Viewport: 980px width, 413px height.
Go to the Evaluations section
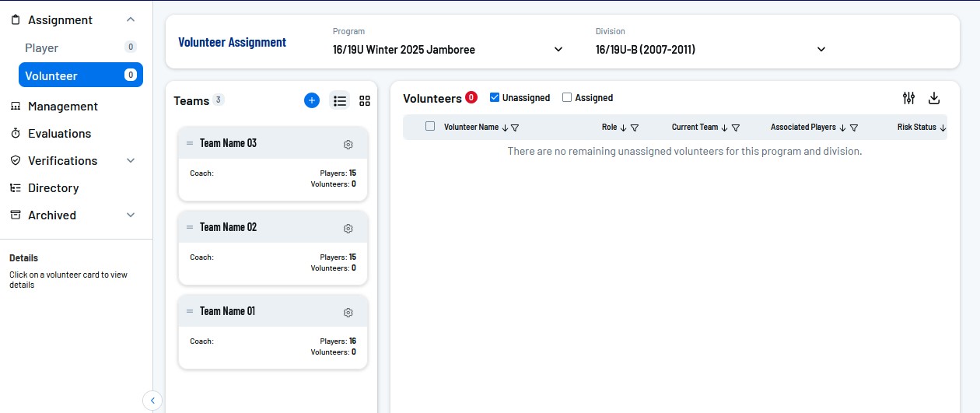59,134
